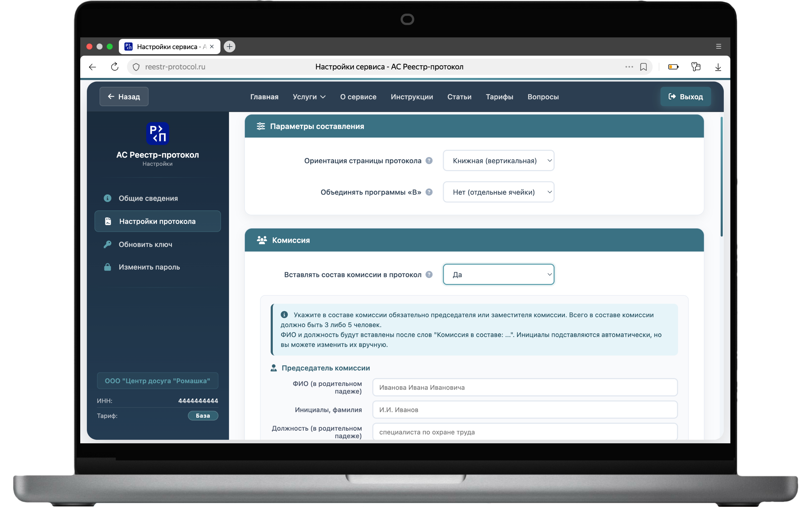Open new browser tab with plus icon
The width and height of the screenshot is (812, 507).
click(230, 47)
